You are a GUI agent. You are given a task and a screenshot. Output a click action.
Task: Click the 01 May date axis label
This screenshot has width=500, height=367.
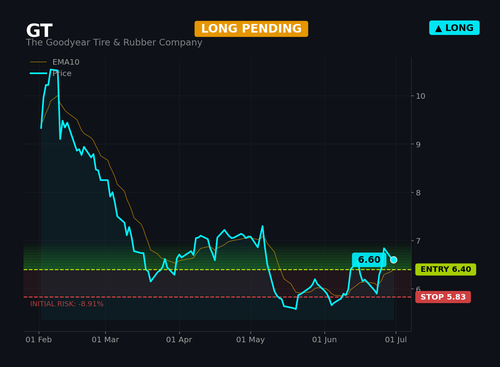[250, 340]
